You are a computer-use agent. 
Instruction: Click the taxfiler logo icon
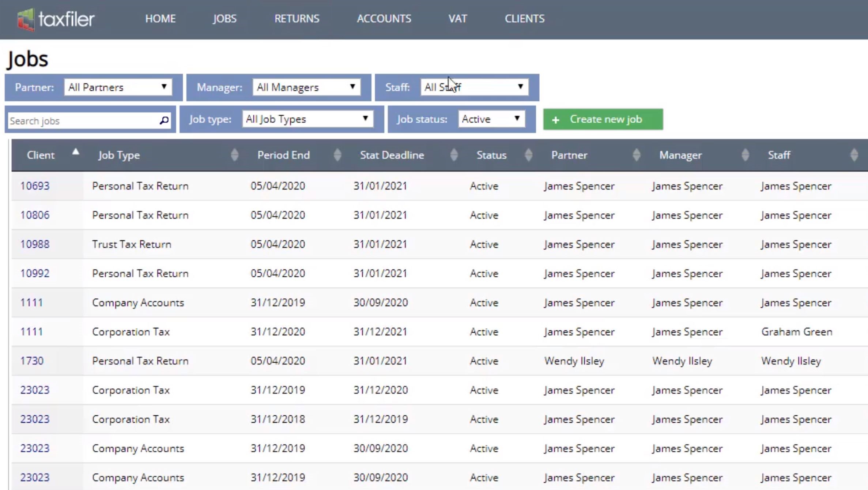coord(26,19)
